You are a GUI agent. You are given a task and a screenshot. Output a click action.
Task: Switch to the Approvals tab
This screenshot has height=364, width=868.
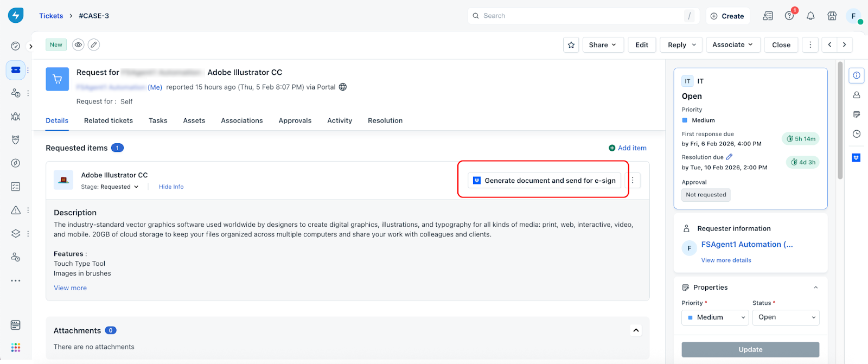click(295, 120)
